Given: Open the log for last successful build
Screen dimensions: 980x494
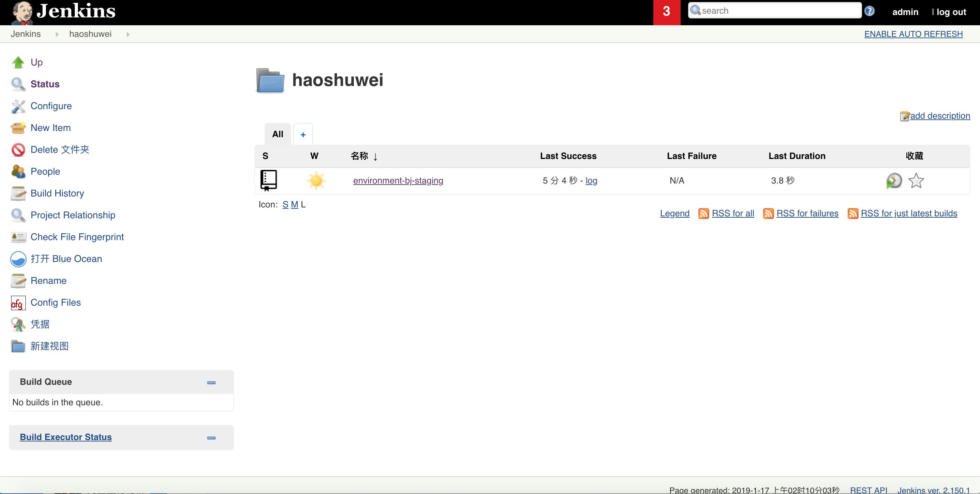Looking at the screenshot, I should coord(590,180).
